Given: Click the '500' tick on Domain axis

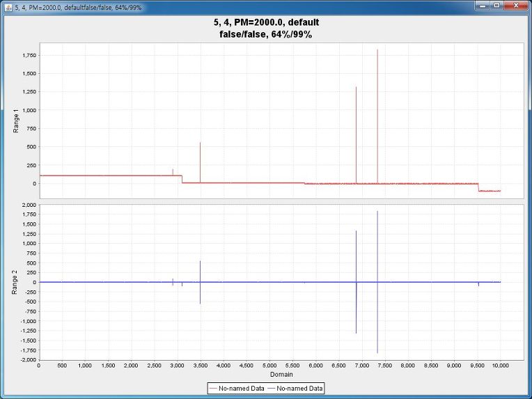Looking at the screenshot, I should (x=62, y=366).
